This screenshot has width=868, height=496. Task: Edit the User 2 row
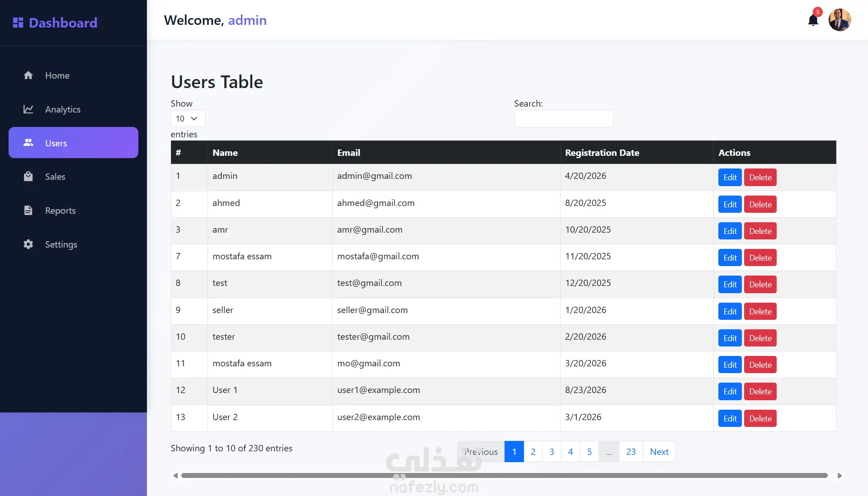pos(730,418)
